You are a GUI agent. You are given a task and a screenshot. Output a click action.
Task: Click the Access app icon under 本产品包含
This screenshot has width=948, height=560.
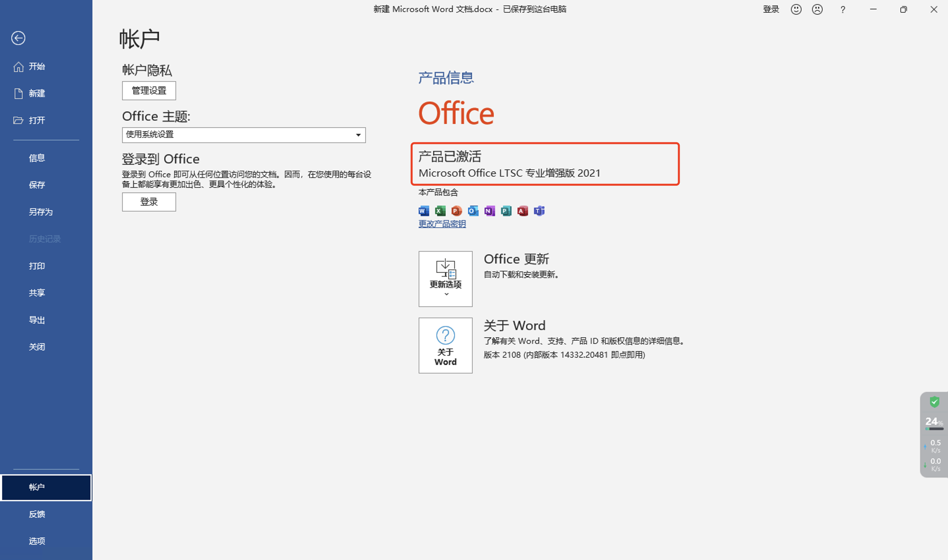coord(523,211)
